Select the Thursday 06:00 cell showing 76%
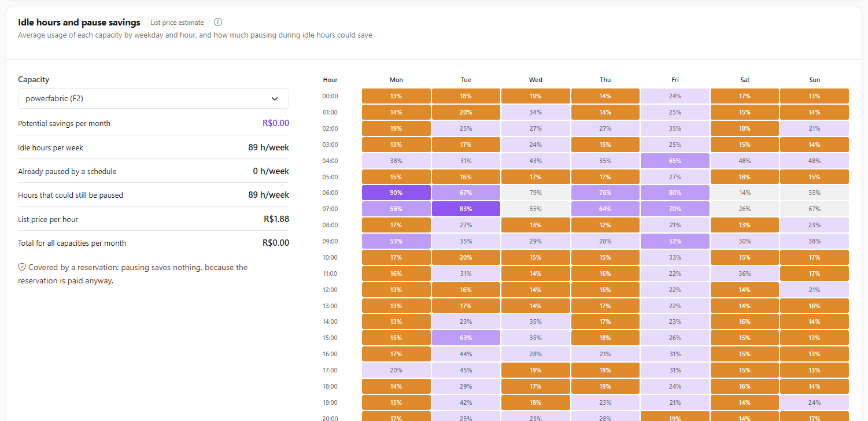This screenshot has width=868, height=421. [605, 193]
